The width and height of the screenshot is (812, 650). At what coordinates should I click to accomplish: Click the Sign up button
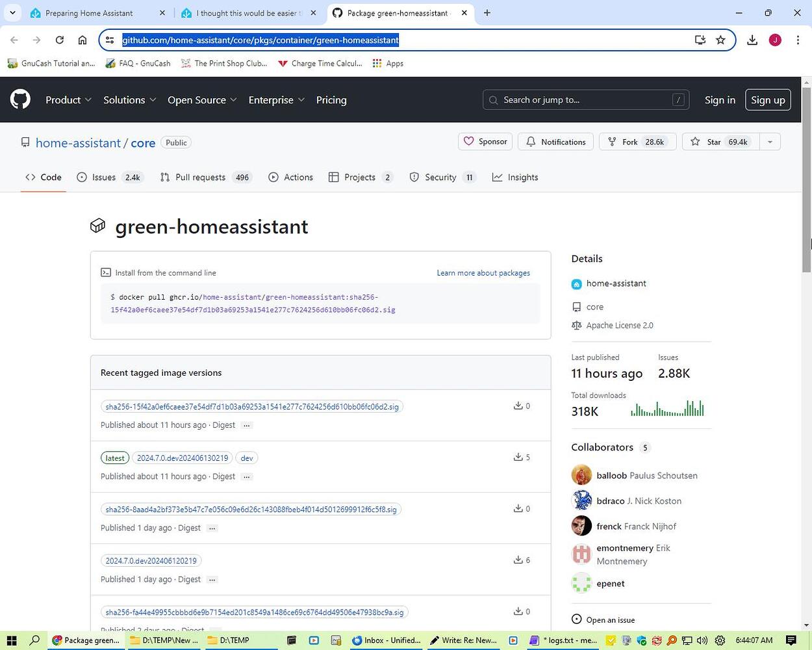[x=768, y=99]
